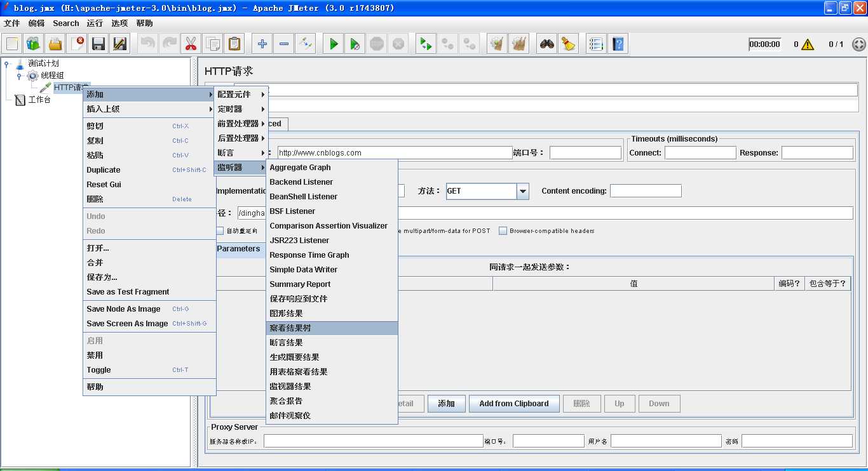Click the Content encoding field
The image size is (868, 471).
click(x=646, y=191)
